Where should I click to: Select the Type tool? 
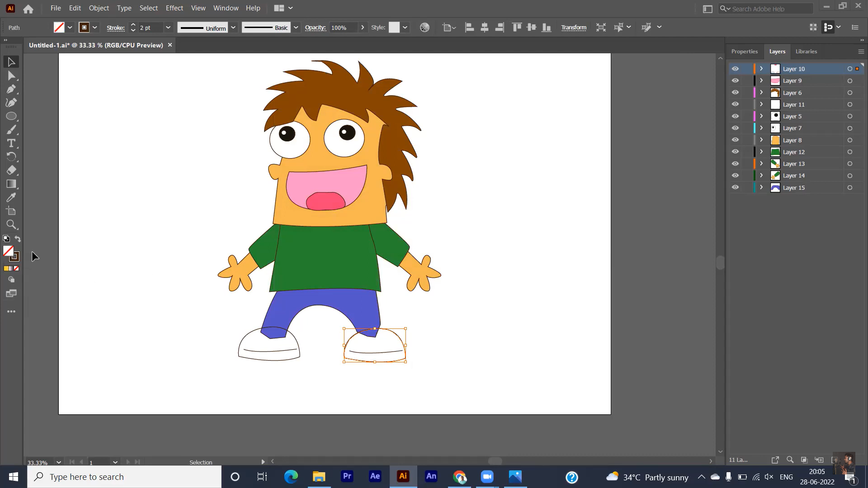click(x=11, y=143)
